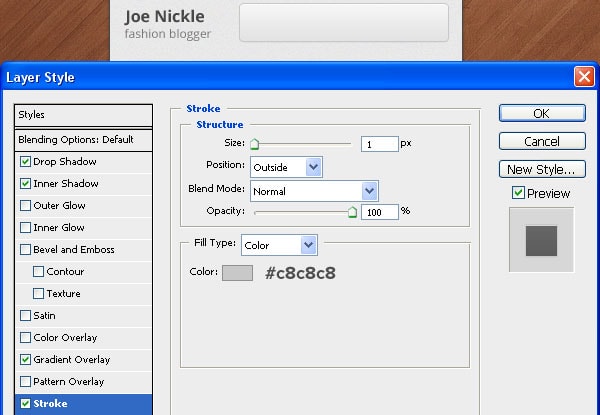
Task: Enable the Pattern Overlay checkbox
Action: coord(25,381)
